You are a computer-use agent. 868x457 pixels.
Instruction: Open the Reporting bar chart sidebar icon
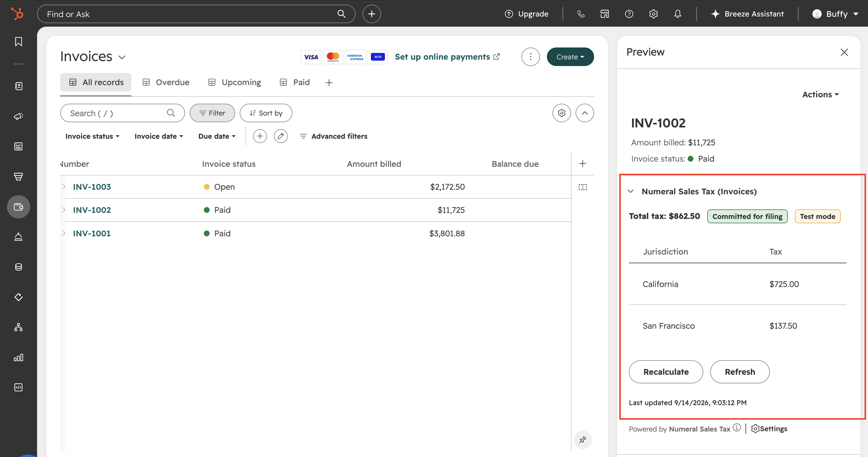point(19,357)
